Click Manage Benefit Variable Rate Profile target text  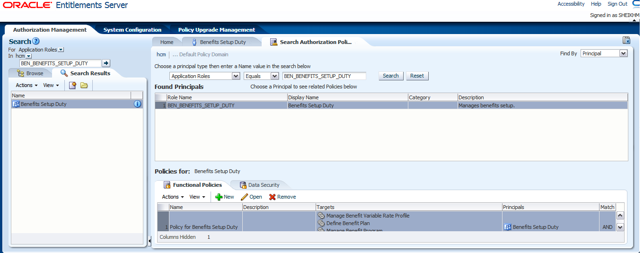click(x=368, y=216)
